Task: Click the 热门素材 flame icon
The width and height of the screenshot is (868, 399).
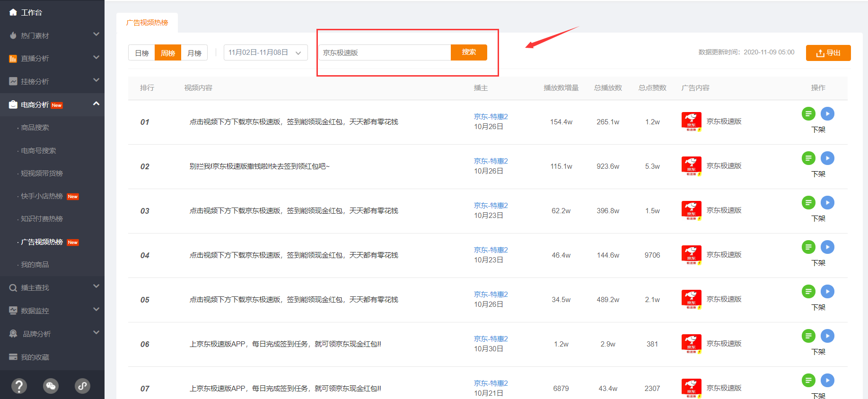Action: (x=13, y=35)
